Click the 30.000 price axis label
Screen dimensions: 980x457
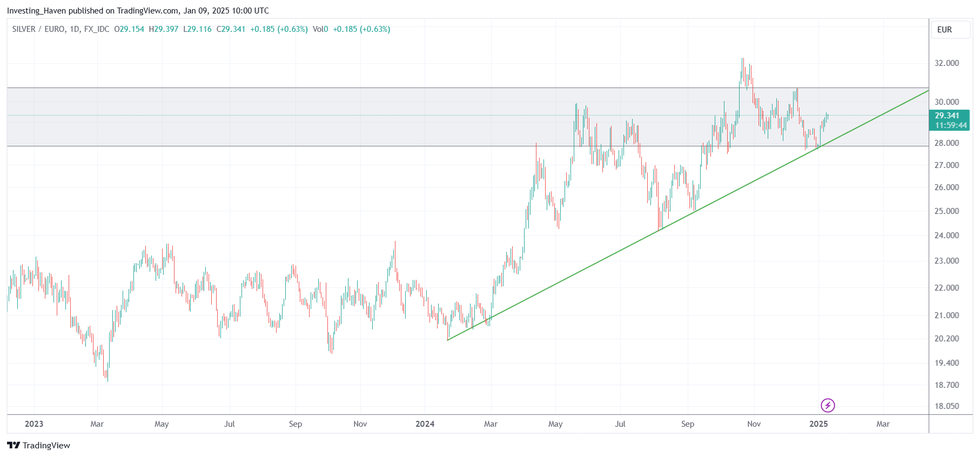point(947,102)
